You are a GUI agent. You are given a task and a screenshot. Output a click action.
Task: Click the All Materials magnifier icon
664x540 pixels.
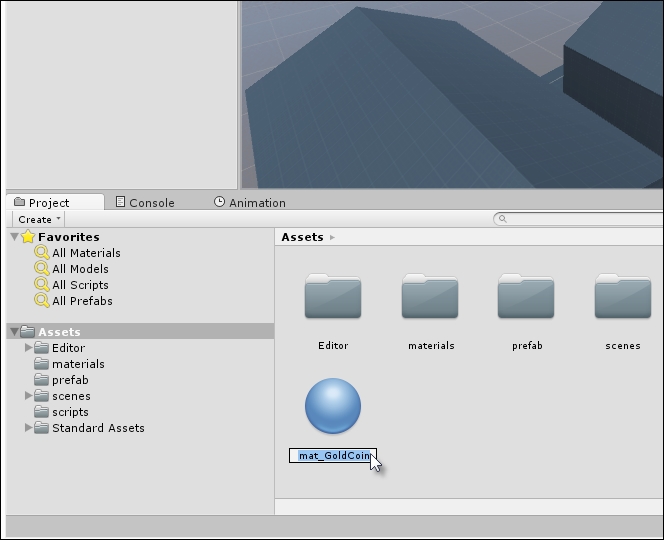(x=42, y=253)
